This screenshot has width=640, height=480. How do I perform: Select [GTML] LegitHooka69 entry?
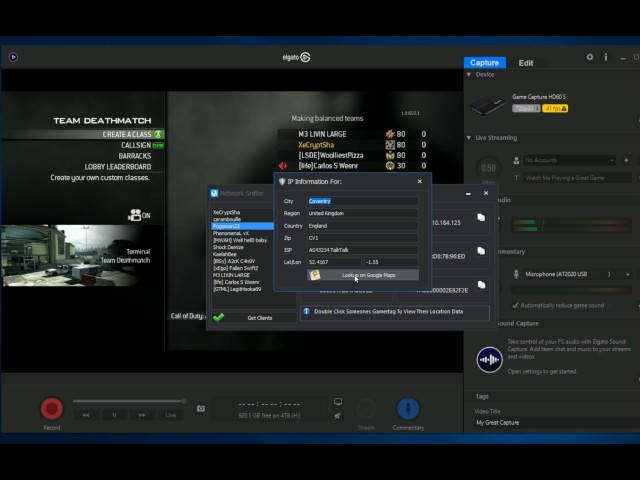click(x=237, y=289)
